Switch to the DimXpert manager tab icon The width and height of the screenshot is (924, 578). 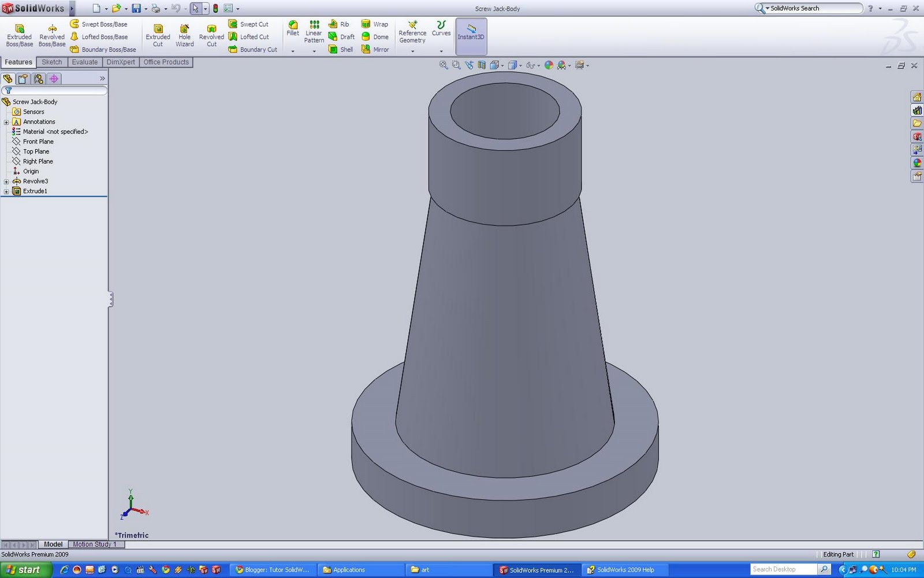[x=54, y=79]
